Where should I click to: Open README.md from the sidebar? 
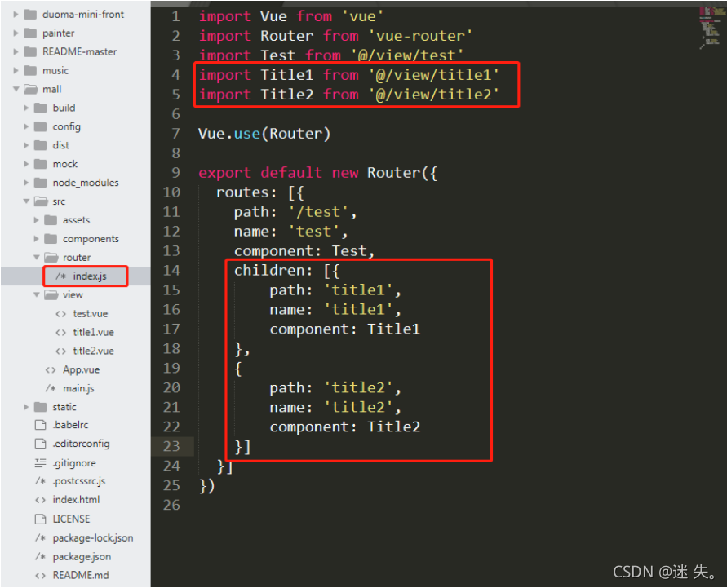pos(81,575)
